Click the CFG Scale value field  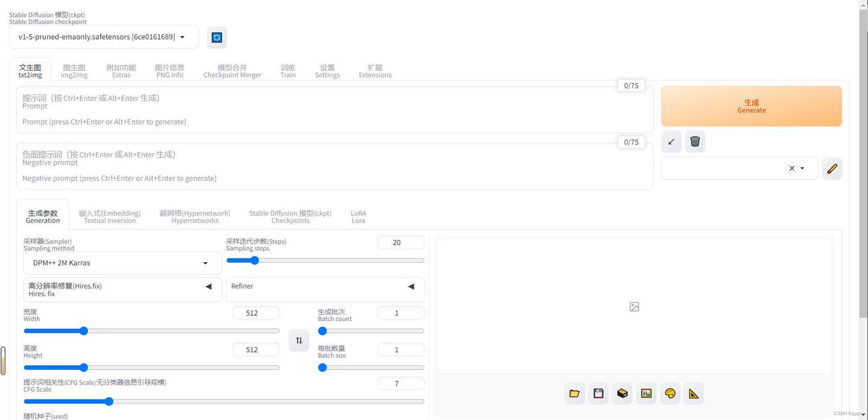(401, 383)
